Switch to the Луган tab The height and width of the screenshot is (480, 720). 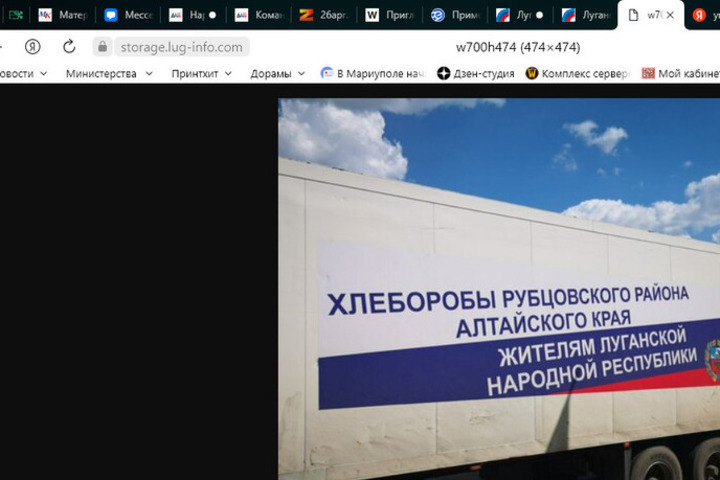pyautogui.click(x=583, y=15)
